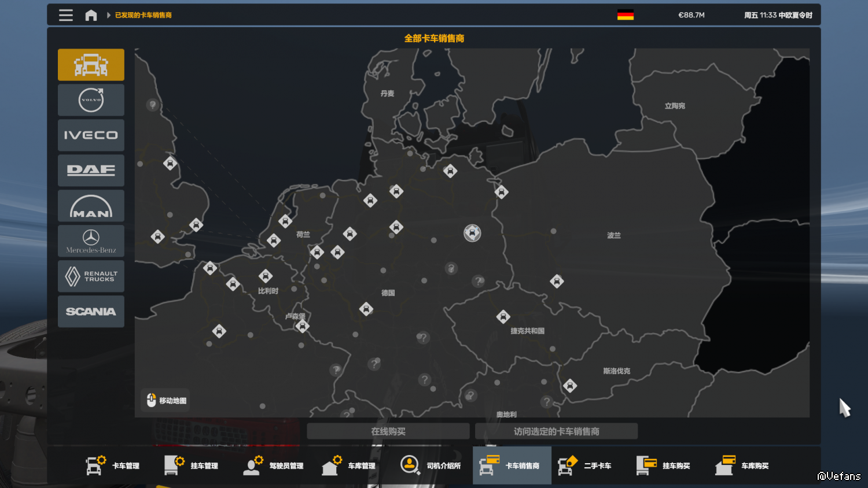Choose the Mercedes-Benz dealer filter
Image resolution: width=868 pixels, height=488 pixels.
click(x=91, y=241)
